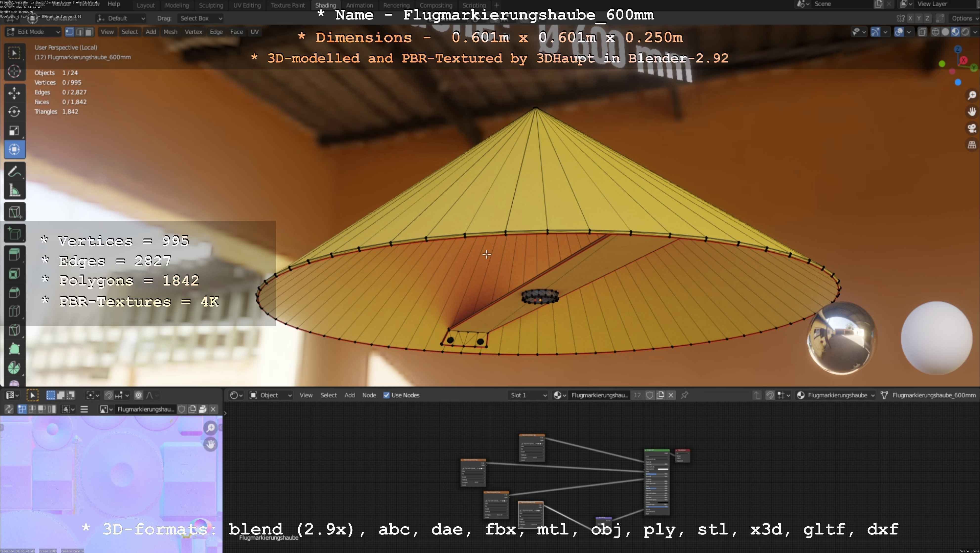Image resolution: width=980 pixels, height=553 pixels.
Task: Open the Slot 1 material slot dropdown
Action: (x=528, y=395)
